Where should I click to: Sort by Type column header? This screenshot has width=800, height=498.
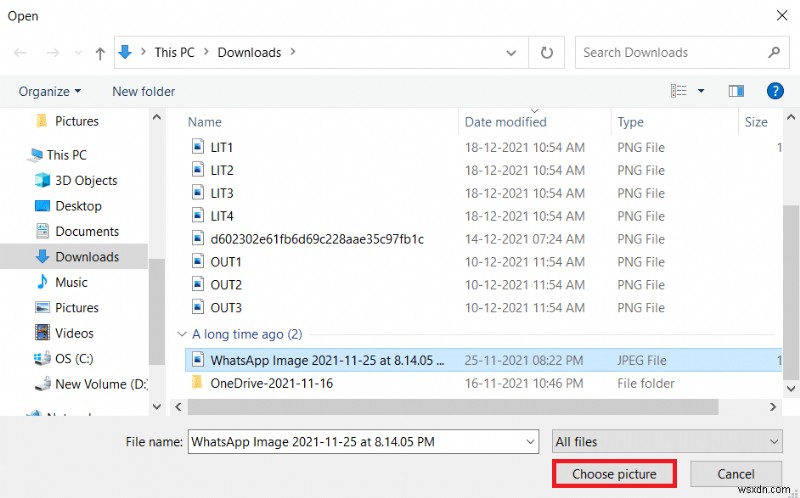[x=631, y=122]
